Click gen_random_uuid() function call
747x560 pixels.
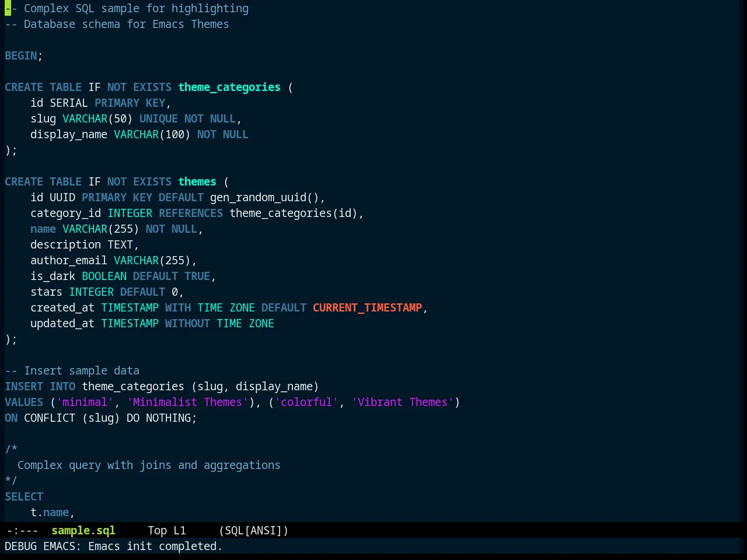(x=264, y=197)
